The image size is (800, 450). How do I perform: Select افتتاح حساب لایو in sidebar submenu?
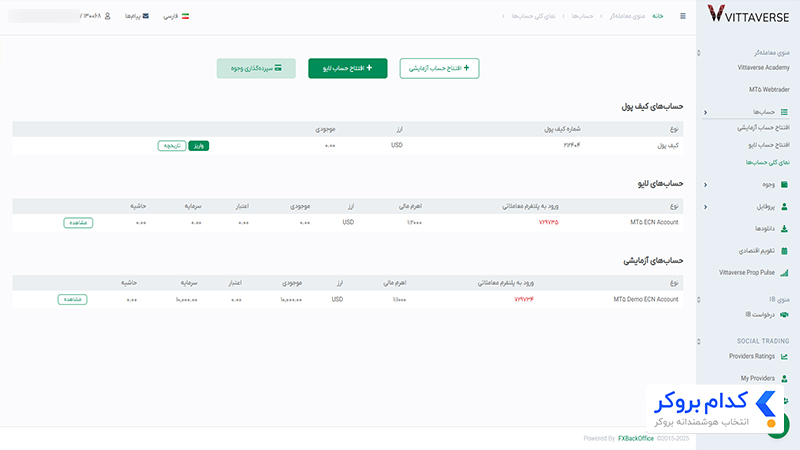(x=769, y=145)
